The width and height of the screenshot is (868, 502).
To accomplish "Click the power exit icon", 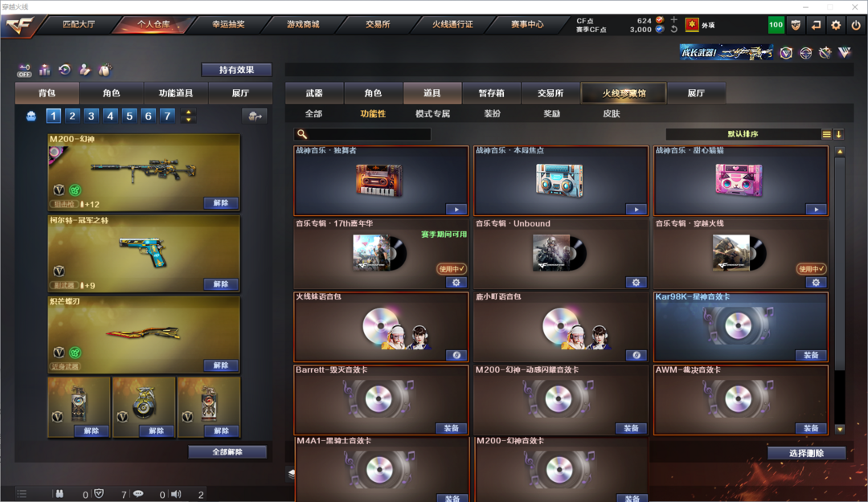I will pyautogui.click(x=856, y=25).
